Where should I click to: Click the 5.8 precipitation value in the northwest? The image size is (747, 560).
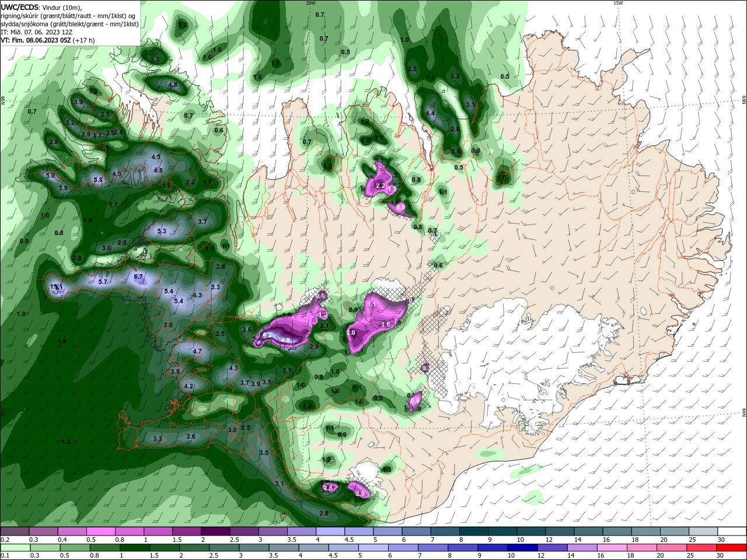click(x=98, y=180)
